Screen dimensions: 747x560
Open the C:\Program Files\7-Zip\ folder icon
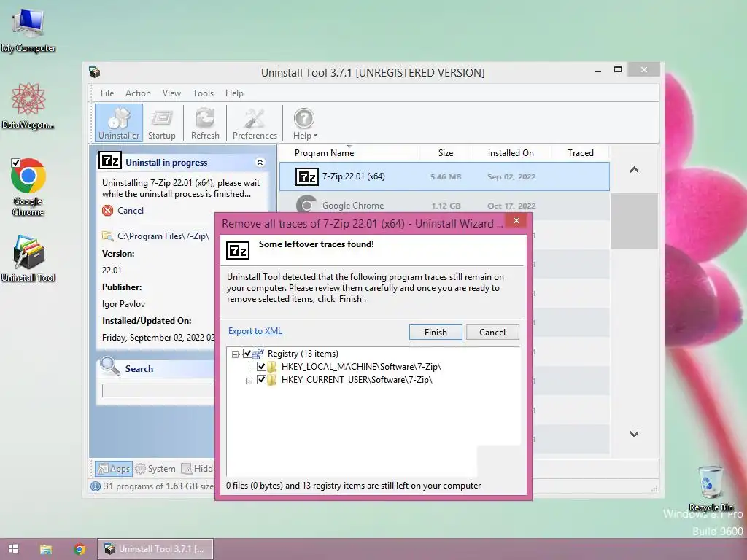(107, 236)
